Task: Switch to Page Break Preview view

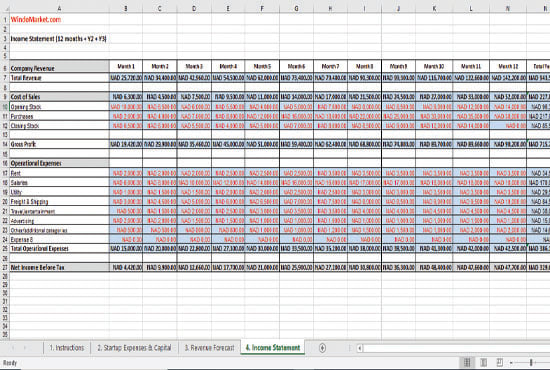Action: [x=500, y=362]
